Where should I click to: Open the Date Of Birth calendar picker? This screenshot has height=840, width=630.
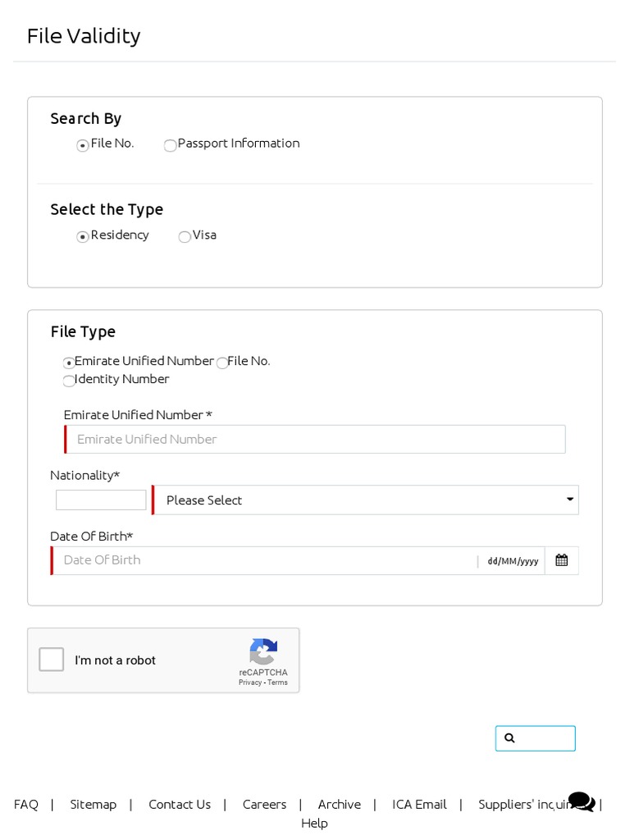[562, 560]
